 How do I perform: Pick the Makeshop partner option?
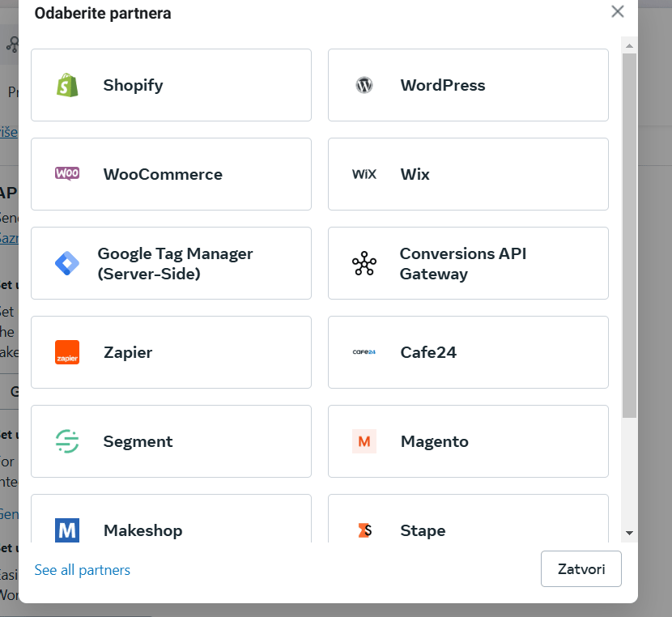[171, 518]
